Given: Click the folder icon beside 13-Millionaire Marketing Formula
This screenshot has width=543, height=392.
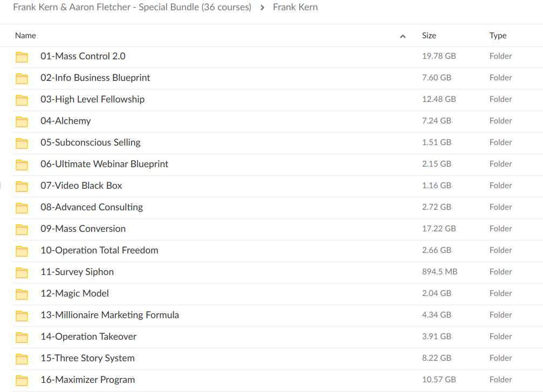Looking at the screenshot, I should click(22, 315).
